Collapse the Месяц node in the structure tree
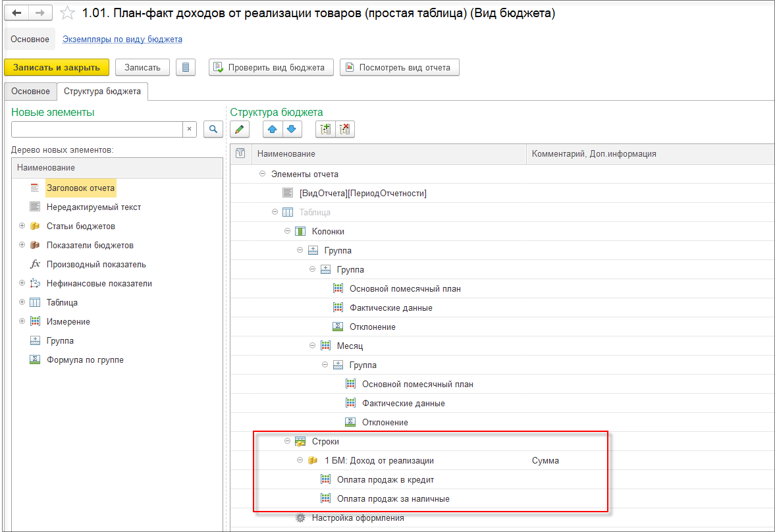The width and height of the screenshot is (775, 532). click(x=312, y=345)
